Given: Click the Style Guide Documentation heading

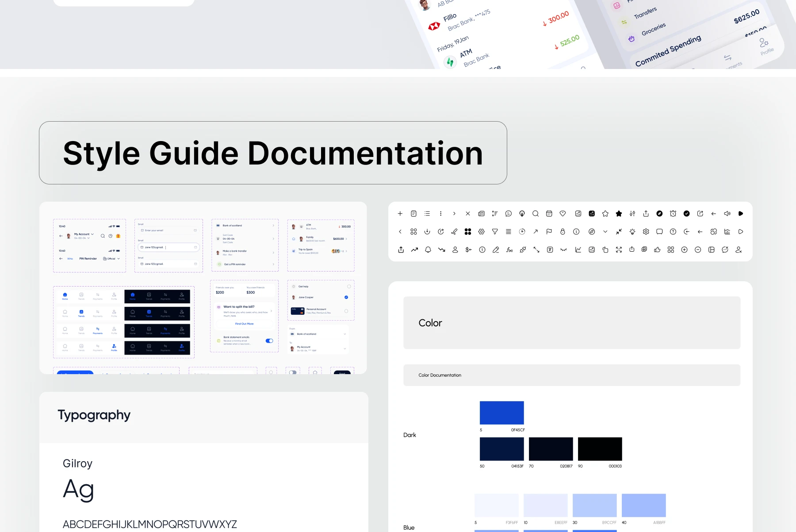Looking at the screenshot, I should 273,153.
